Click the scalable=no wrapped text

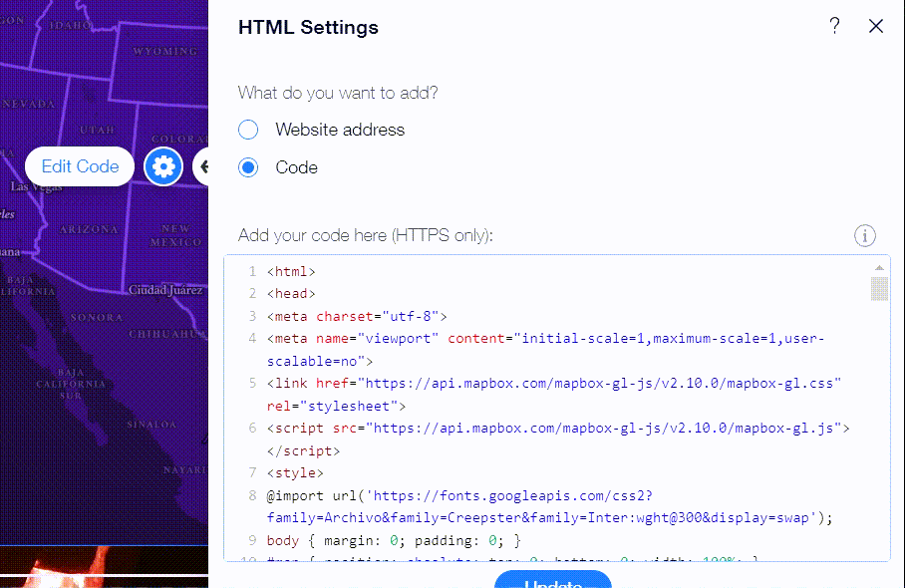320,361
